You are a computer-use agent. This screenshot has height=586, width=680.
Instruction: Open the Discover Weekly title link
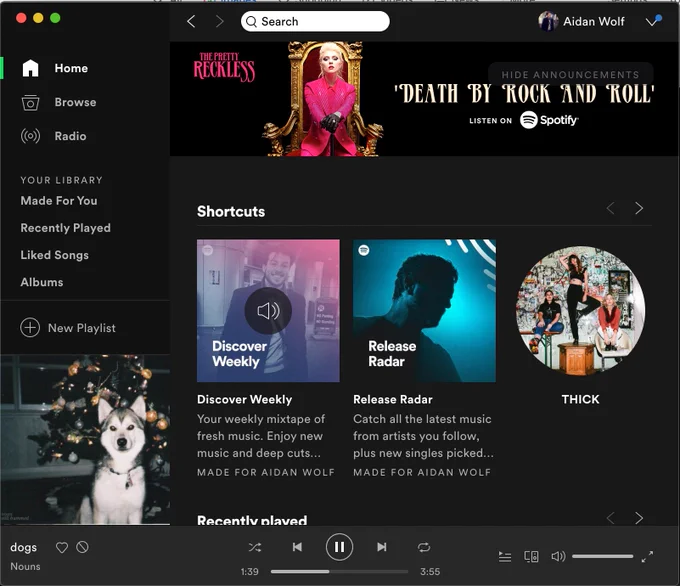click(245, 399)
